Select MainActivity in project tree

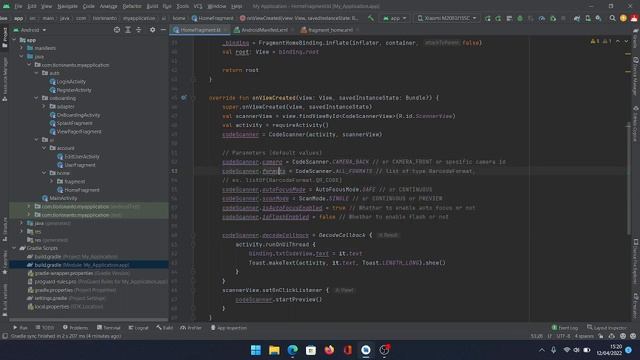click(x=60, y=198)
